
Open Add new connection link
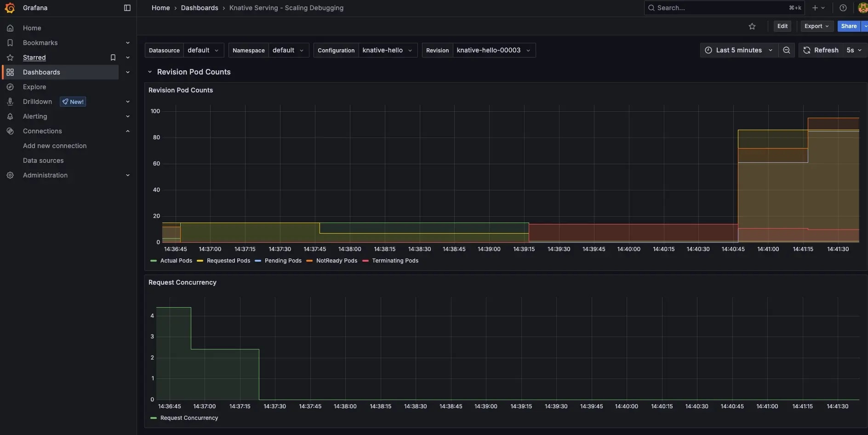tap(55, 146)
